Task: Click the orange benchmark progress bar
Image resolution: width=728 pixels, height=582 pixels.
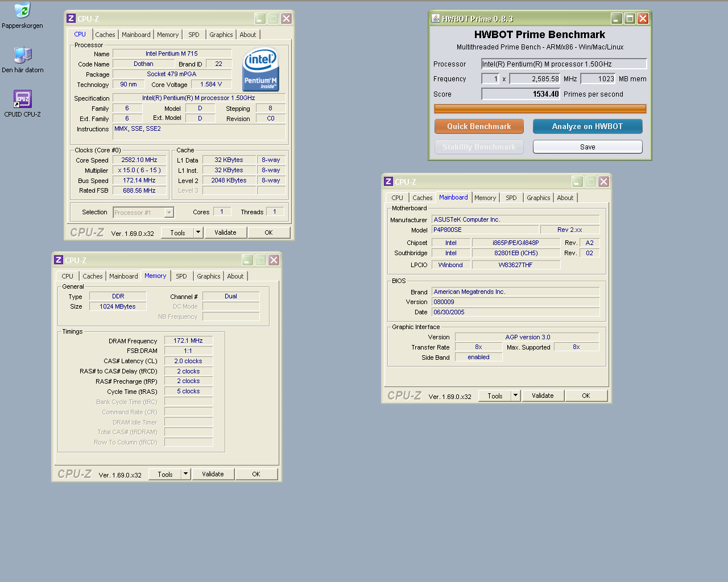Action: [x=540, y=109]
